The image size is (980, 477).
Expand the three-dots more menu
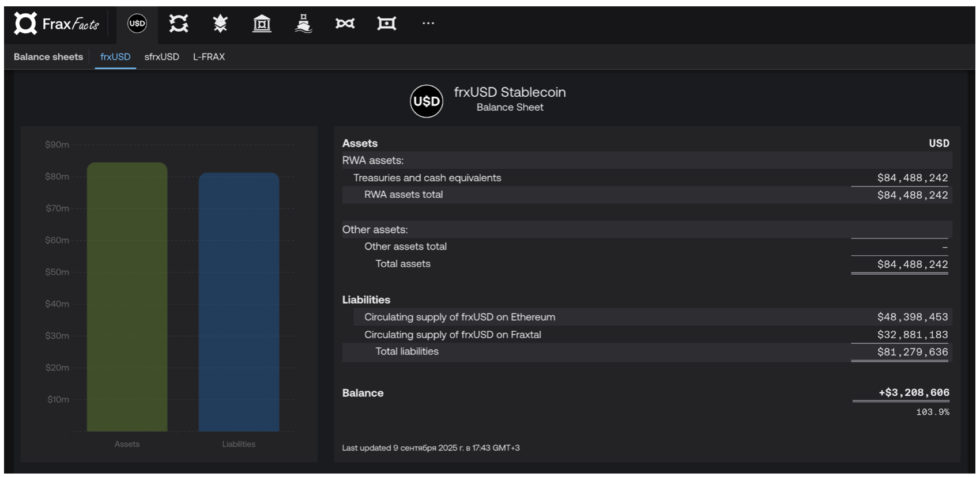(x=428, y=24)
